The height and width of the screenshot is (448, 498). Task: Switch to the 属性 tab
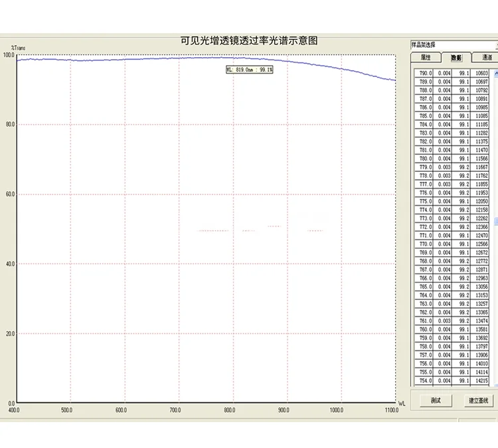coord(426,58)
